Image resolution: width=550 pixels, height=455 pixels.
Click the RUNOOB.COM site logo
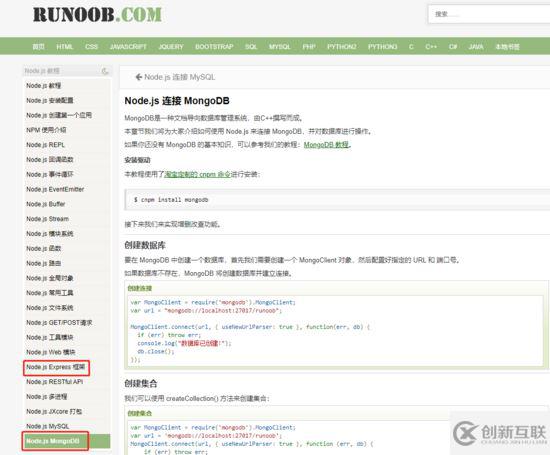pyautogui.click(x=97, y=15)
